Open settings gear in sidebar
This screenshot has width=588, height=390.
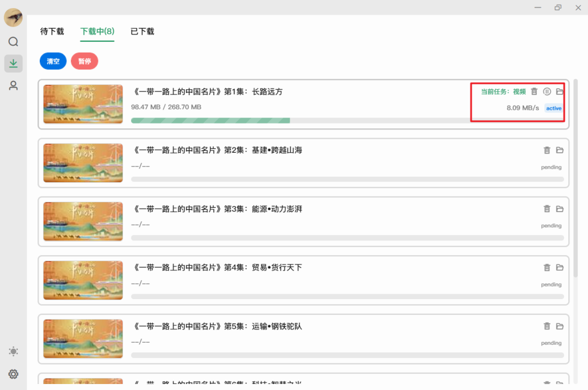tap(14, 374)
